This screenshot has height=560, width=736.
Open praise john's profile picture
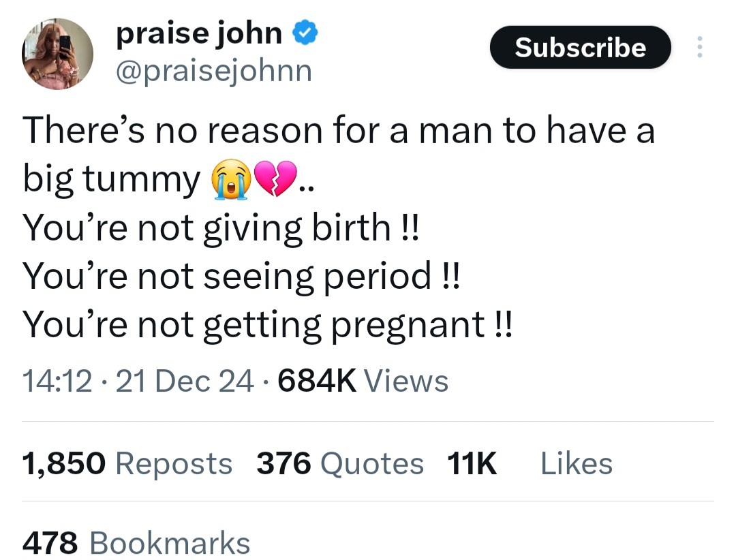coord(57,54)
